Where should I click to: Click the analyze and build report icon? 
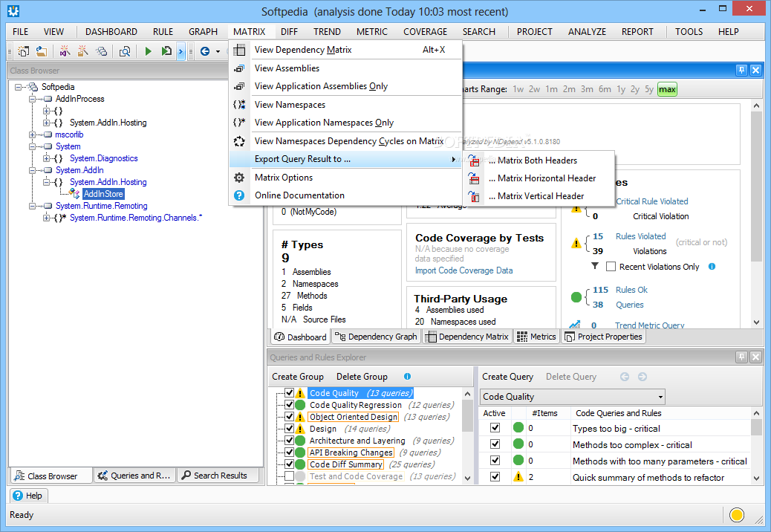166,51
